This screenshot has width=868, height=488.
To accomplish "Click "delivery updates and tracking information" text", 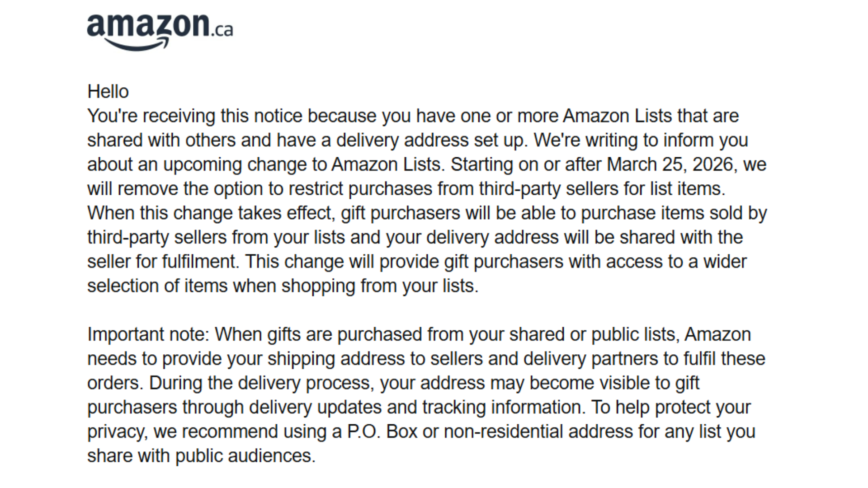I will click(417, 408).
